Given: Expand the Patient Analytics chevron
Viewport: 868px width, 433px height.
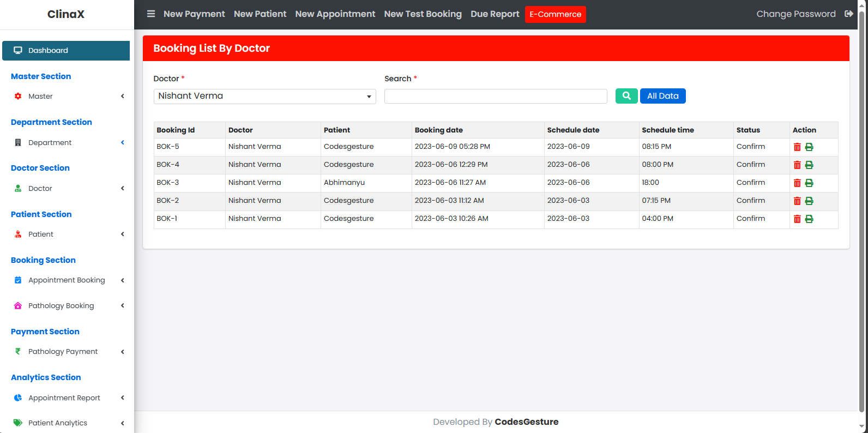Looking at the screenshot, I should pos(123,423).
